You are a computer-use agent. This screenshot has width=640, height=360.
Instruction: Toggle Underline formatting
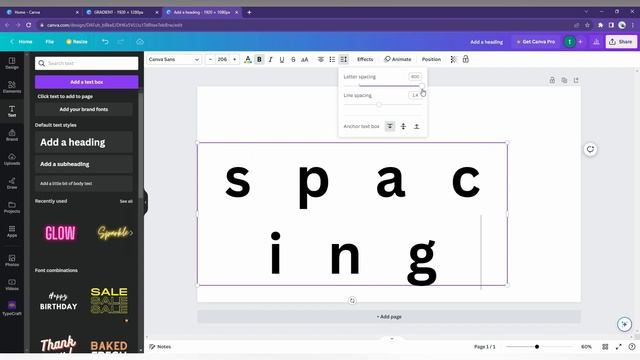click(x=282, y=60)
